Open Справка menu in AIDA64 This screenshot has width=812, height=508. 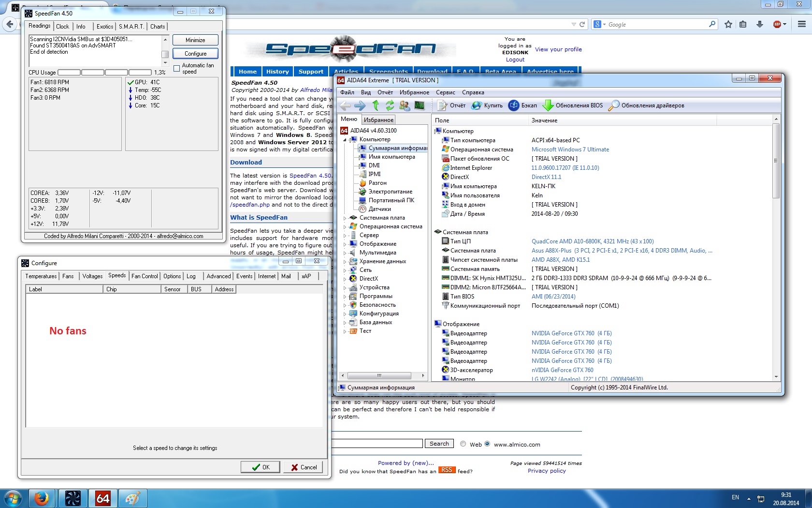point(473,92)
